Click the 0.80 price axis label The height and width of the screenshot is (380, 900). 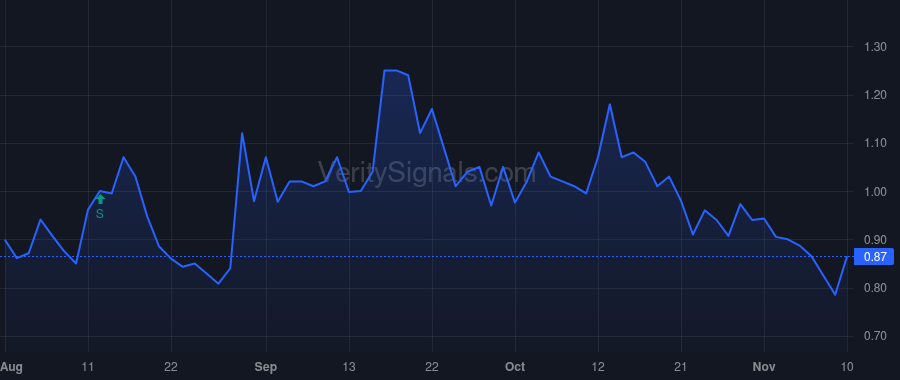(x=875, y=288)
